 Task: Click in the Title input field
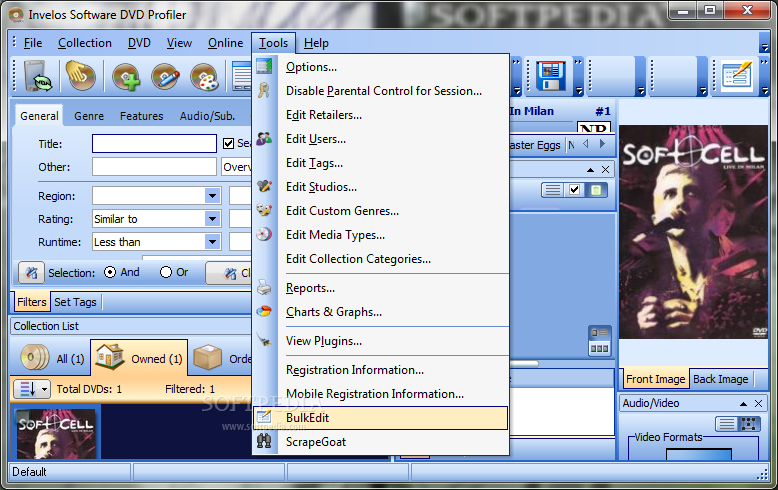[x=154, y=144]
